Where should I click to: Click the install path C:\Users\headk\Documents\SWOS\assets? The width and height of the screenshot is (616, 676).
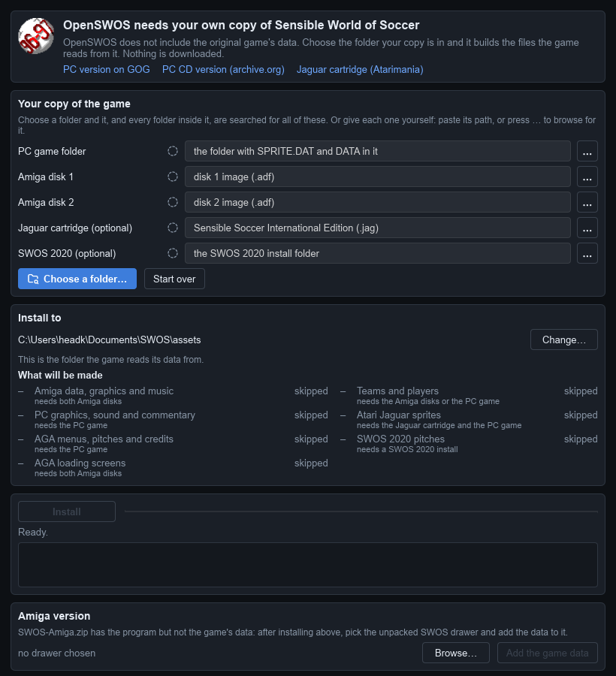tap(110, 340)
